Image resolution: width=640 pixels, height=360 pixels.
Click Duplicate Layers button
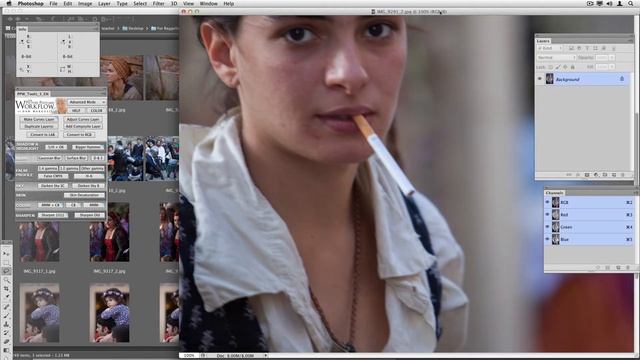(39, 127)
